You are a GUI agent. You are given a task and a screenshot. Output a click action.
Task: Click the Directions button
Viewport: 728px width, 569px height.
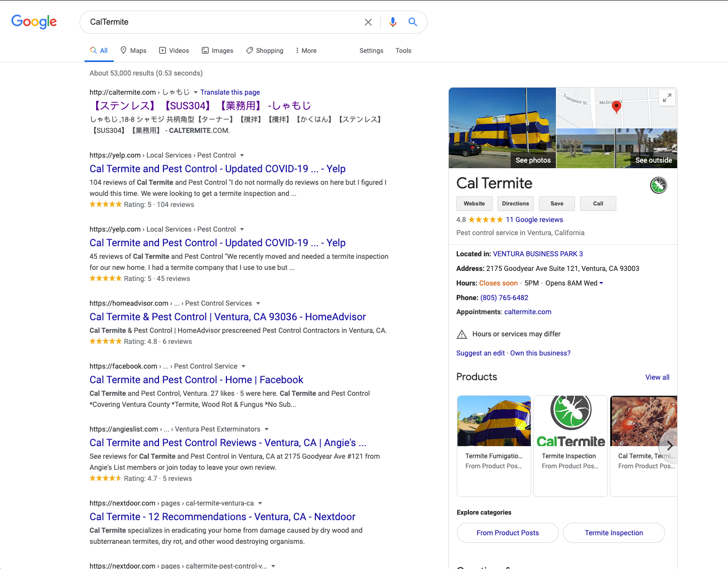coord(516,203)
